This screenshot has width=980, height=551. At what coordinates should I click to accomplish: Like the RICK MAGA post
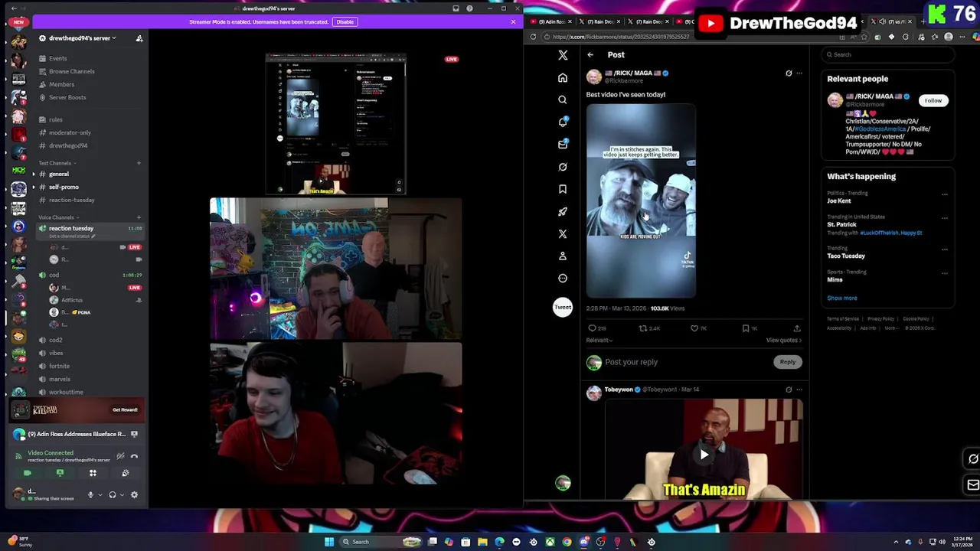point(698,328)
